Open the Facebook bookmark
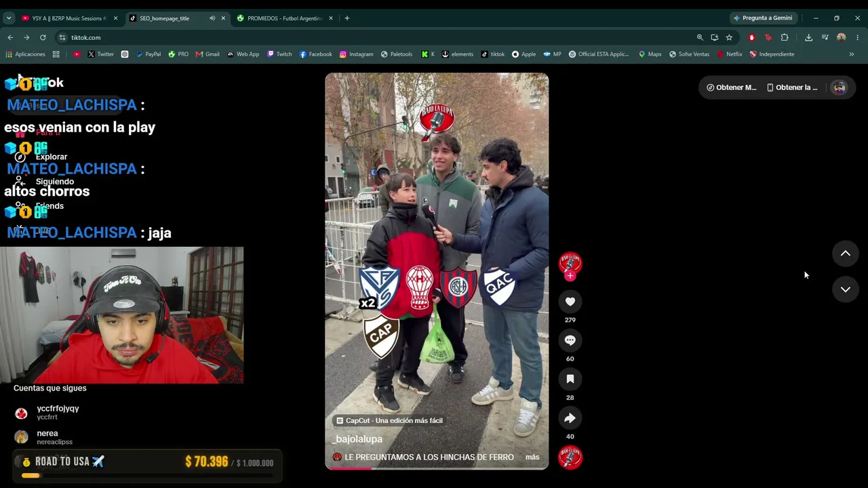Image resolution: width=868 pixels, height=488 pixels. pyautogui.click(x=315, y=54)
